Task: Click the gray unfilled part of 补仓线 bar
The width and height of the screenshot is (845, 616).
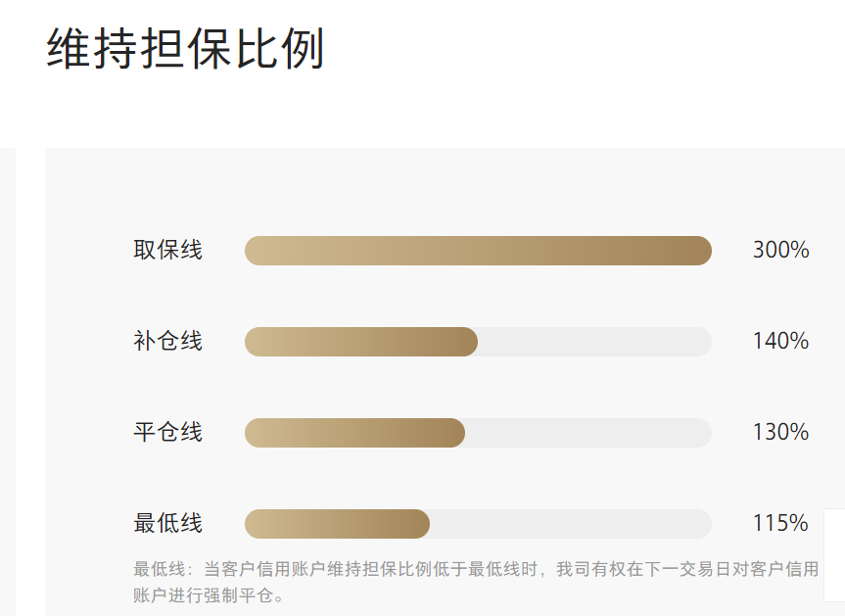Action: pos(594,342)
